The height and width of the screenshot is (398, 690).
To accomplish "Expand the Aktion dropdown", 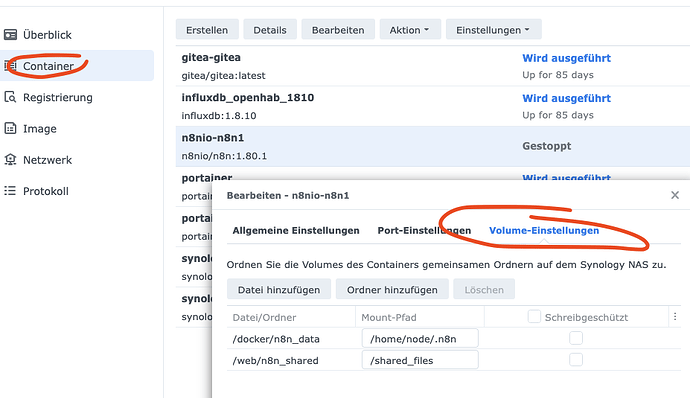I will 410,29.
